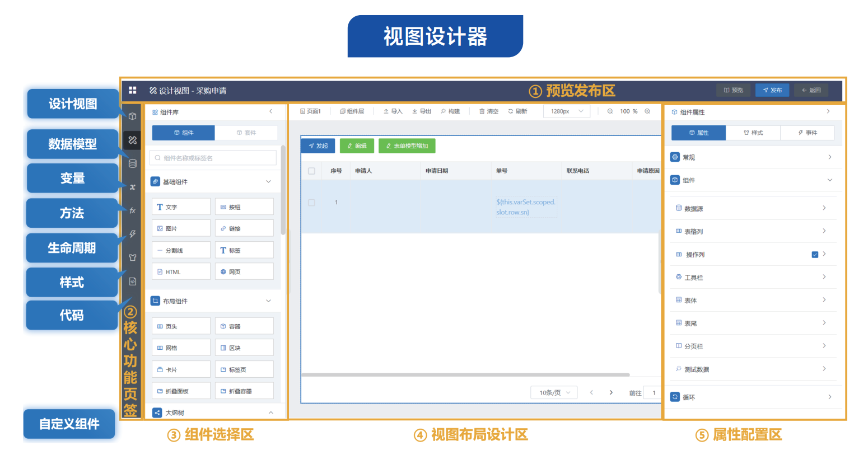Click the 发布 publish button
The image size is (868, 469).
(772, 89)
